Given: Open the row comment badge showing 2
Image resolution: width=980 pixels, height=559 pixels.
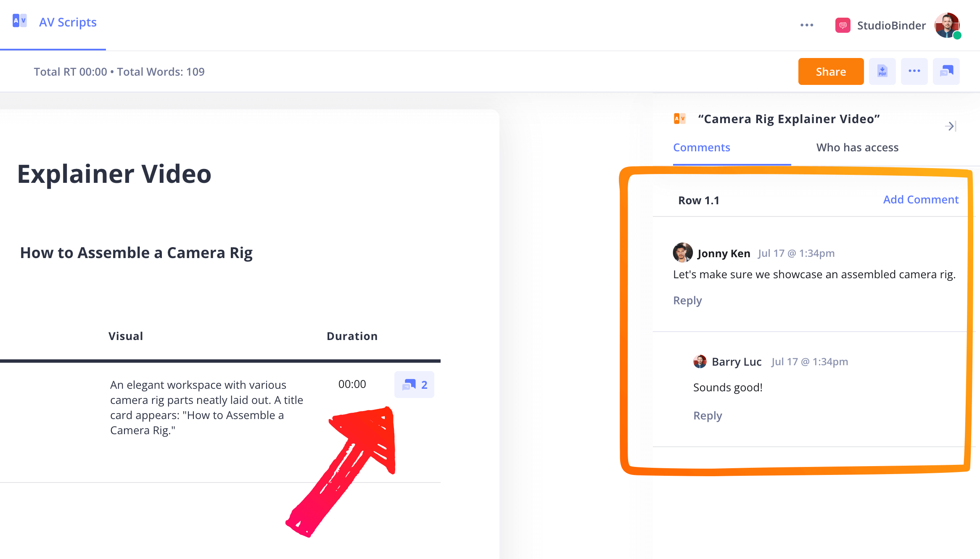Looking at the screenshot, I should [414, 385].
